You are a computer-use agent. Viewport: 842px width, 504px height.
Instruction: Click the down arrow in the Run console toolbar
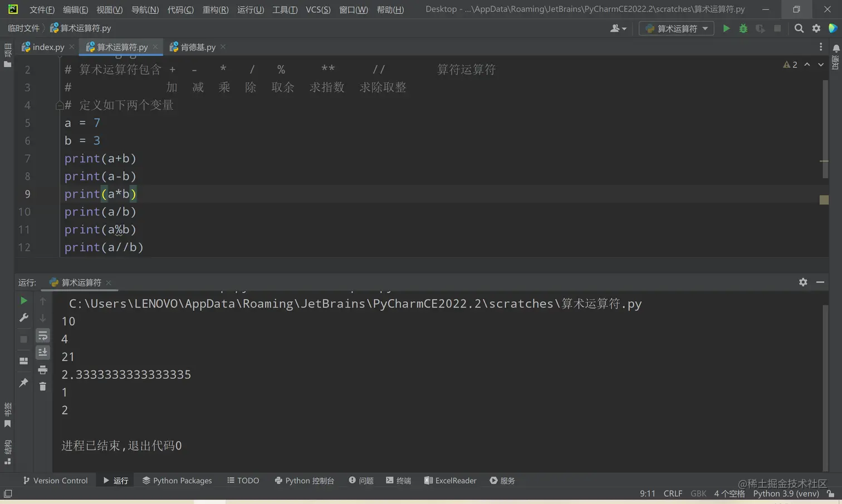coord(43,318)
